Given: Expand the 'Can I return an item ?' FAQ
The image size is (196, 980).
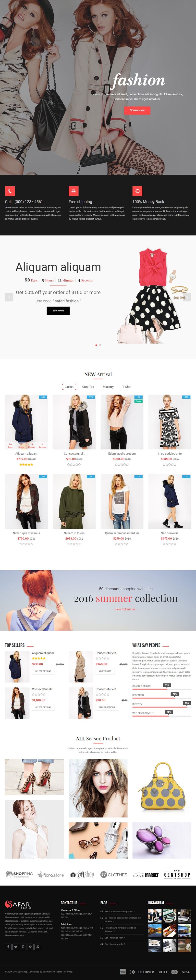Looking at the screenshot, I should tap(114, 937).
